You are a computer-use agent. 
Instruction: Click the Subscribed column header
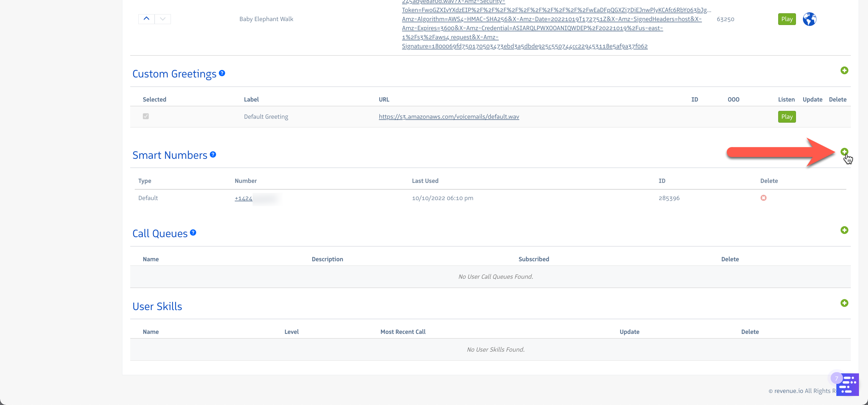click(x=533, y=259)
